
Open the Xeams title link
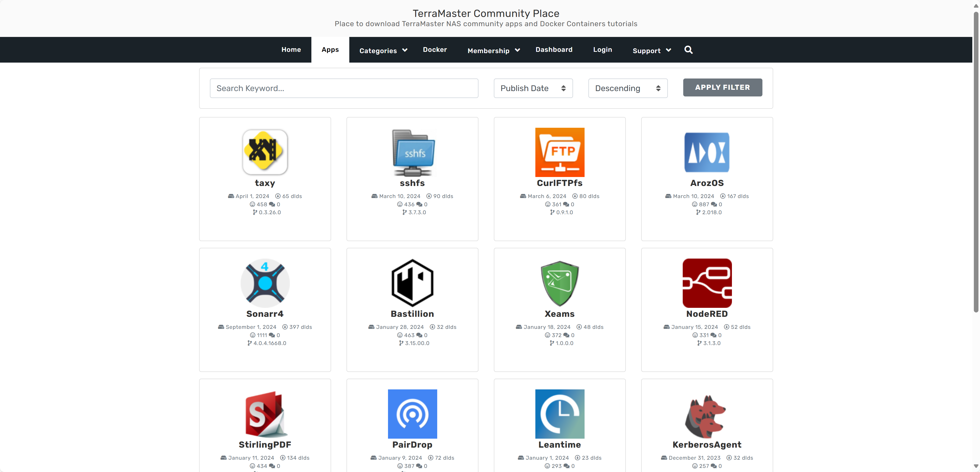pos(560,314)
